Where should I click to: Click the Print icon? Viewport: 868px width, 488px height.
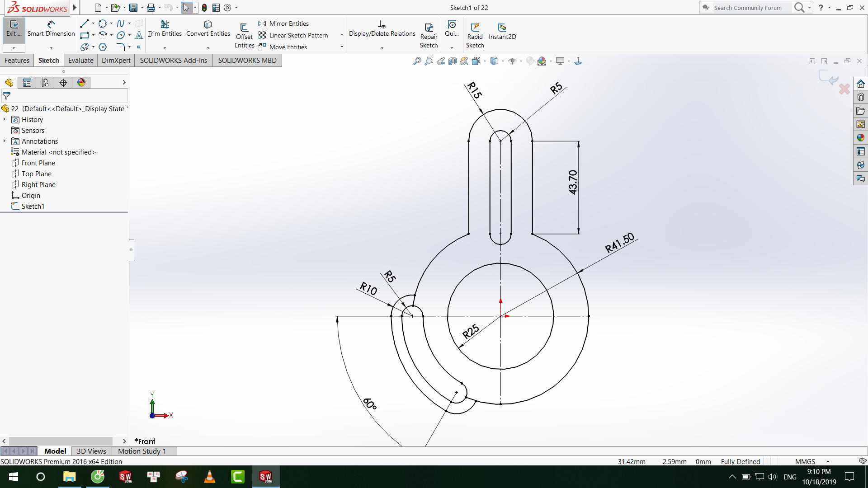click(151, 8)
